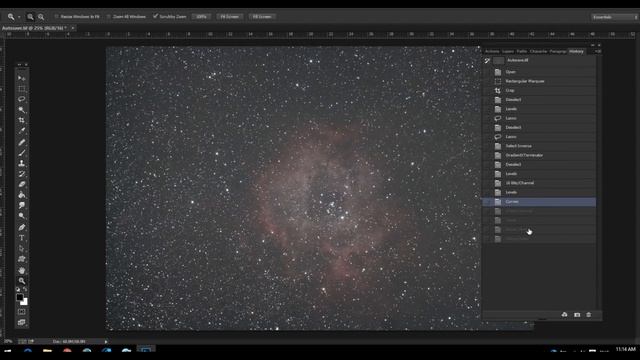Screen dimensions: 640x360
Task: Select the Zoom tool in toolbox
Action: (x=22, y=281)
